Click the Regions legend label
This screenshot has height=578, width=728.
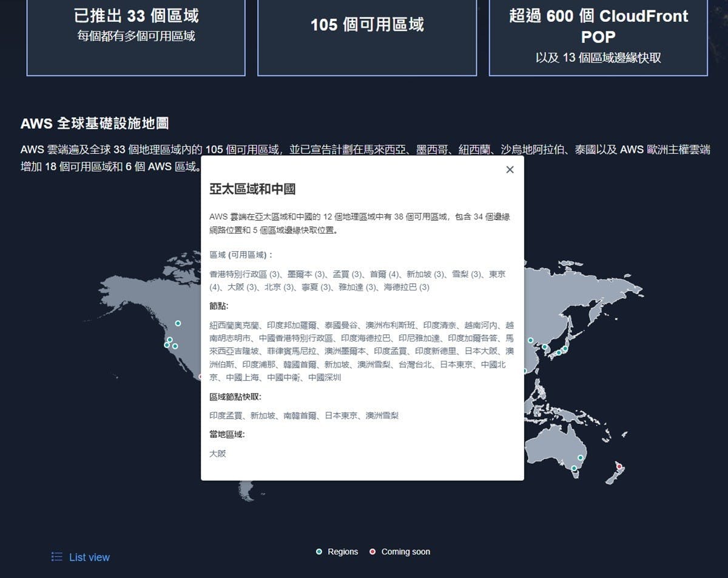coord(343,552)
